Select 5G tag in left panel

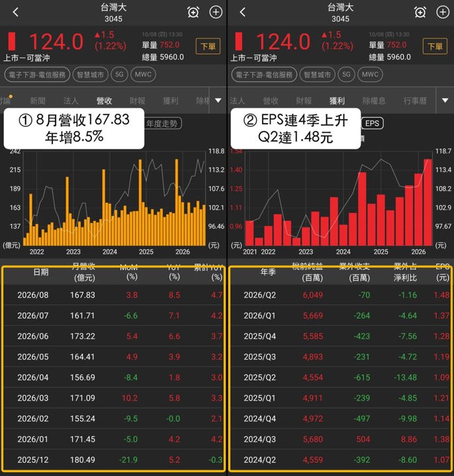pos(119,75)
